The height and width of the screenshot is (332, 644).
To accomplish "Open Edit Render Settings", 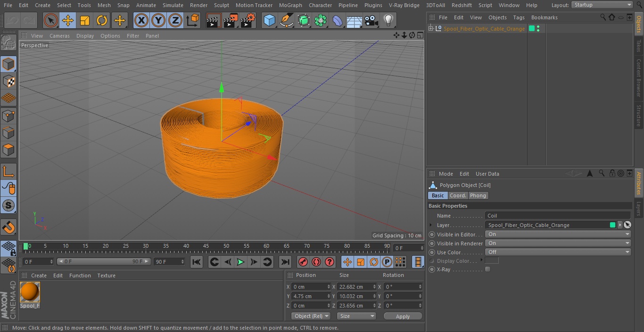I will pos(248,21).
